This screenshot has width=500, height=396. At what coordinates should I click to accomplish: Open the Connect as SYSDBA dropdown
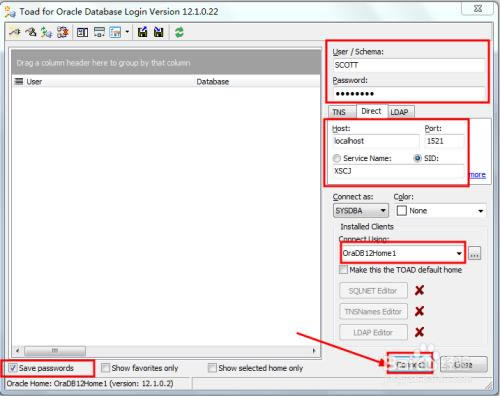[x=361, y=211]
